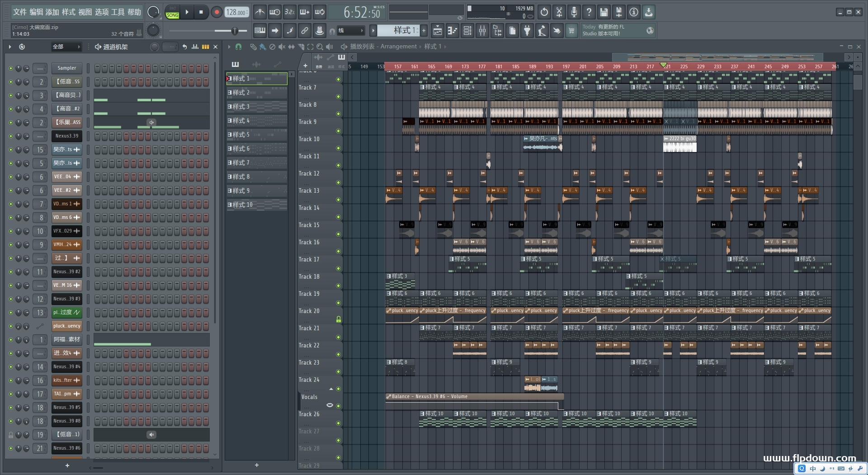
Task: Open the 全部 channel filter dropdown
Action: 66,47
